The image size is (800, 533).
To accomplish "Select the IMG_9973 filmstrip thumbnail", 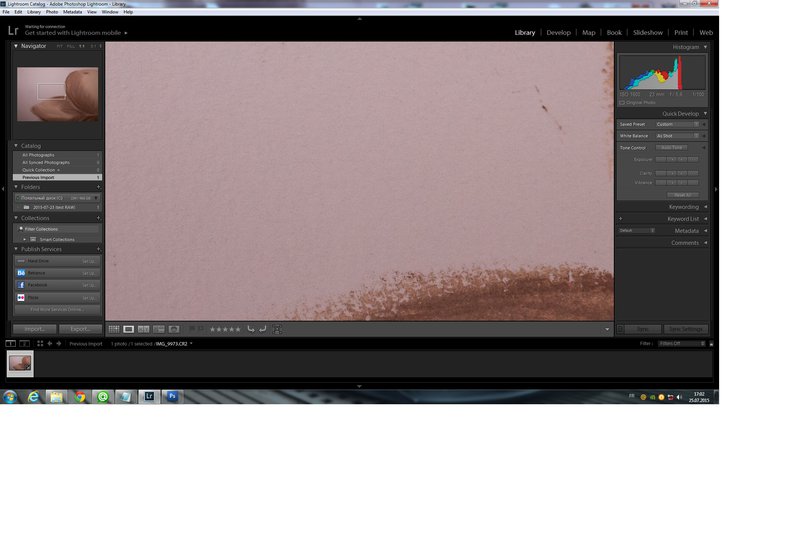I will (20, 364).
